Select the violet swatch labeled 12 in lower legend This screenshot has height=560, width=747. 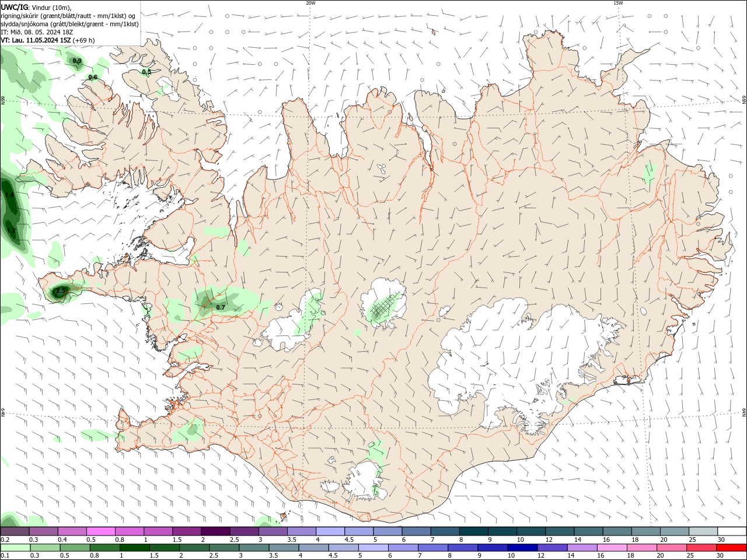(x=551, y=548)
